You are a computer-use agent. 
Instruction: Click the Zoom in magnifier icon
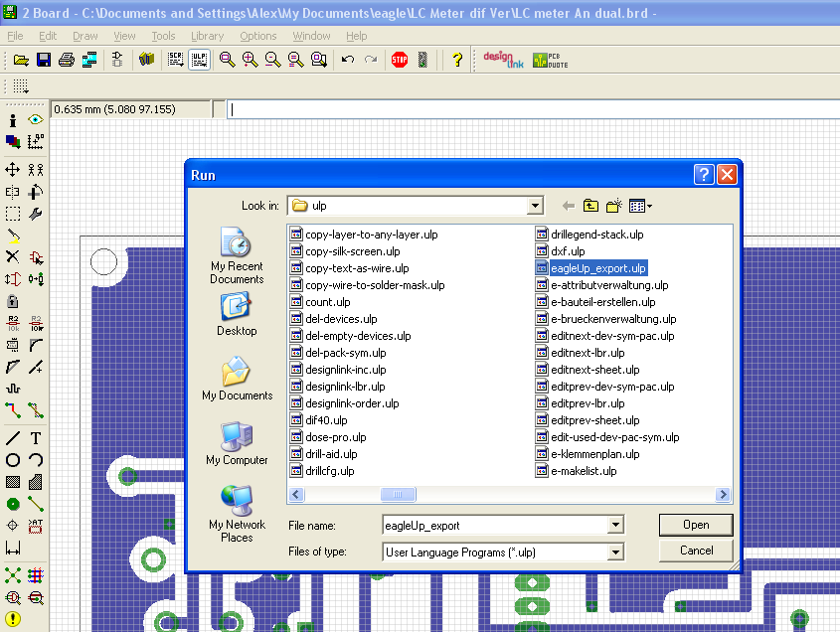251,60
